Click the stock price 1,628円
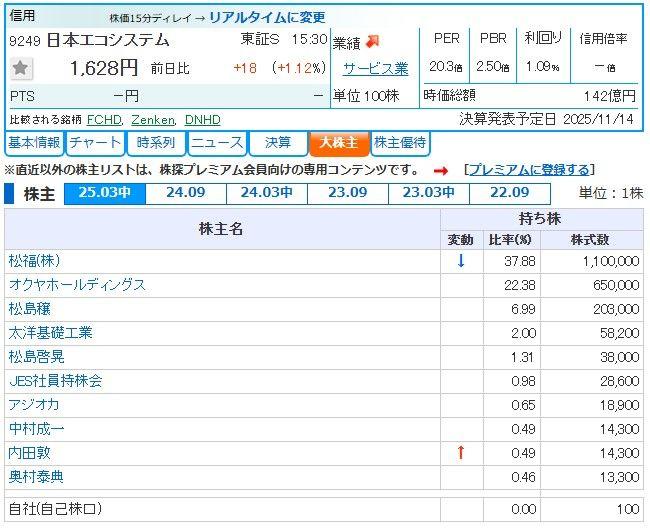Viewport: 650px width, 528px height. 104,68
